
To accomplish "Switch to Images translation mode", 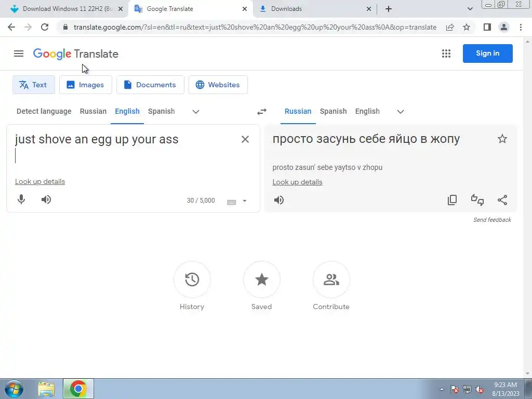I will (86, 85).
